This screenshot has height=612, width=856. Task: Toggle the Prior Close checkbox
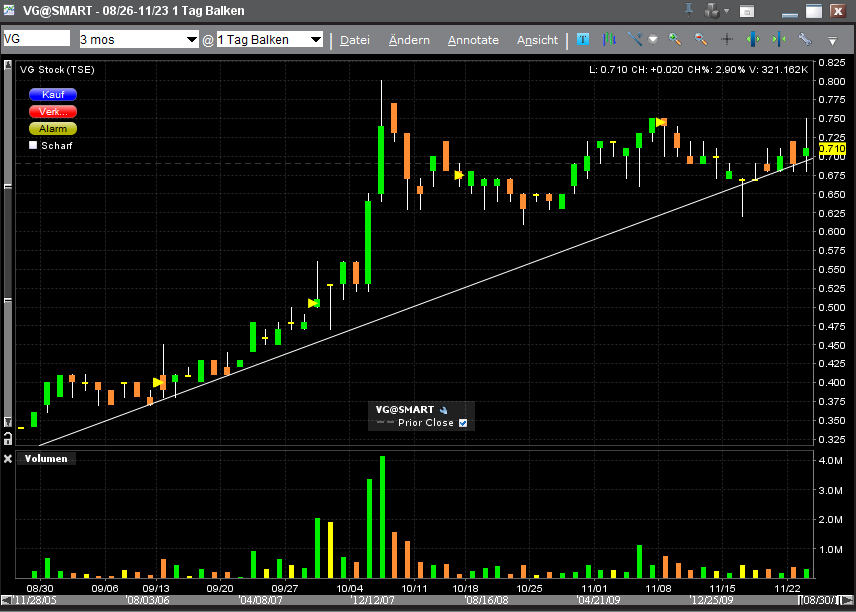(x=463, y=423)
